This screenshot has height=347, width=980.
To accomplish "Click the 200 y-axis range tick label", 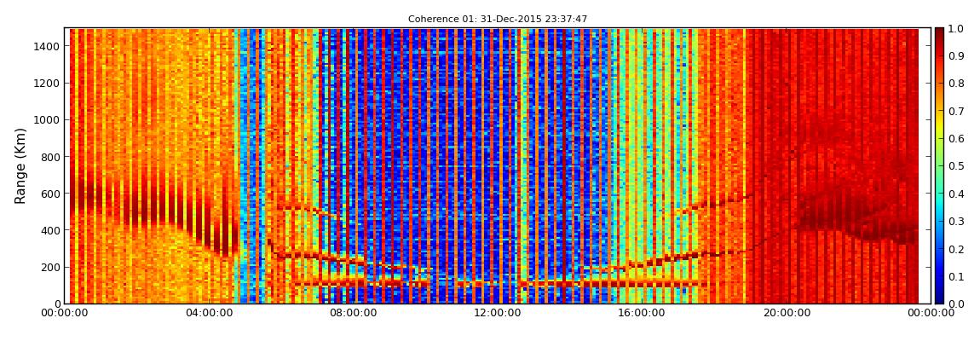I will (x=50, y=267).
